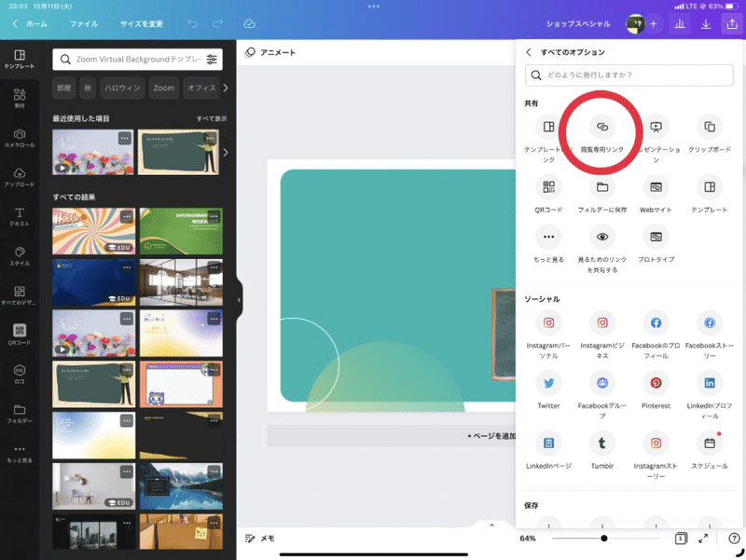Open the QRコード sidebar icon

(20, 335)
